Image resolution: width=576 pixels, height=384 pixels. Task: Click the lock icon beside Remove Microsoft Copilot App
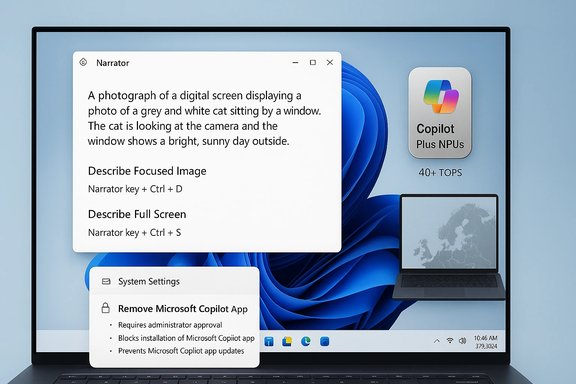pyautogui.click(x=106, y=308)
